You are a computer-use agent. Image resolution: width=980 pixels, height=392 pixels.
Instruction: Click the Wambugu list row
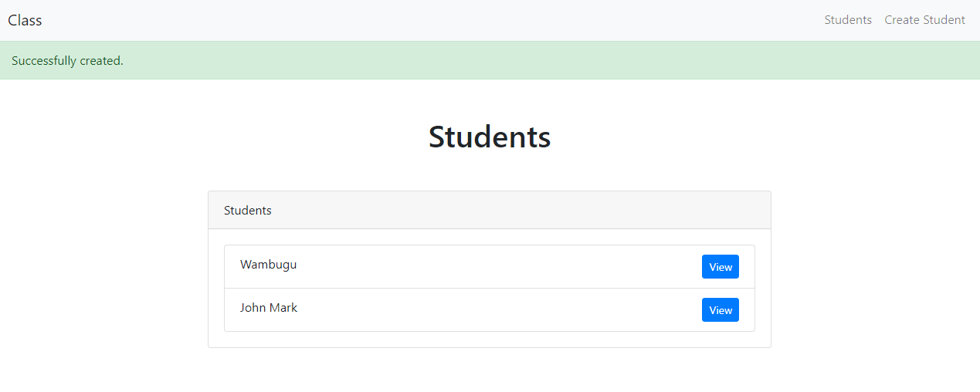(x=463, y=267)
